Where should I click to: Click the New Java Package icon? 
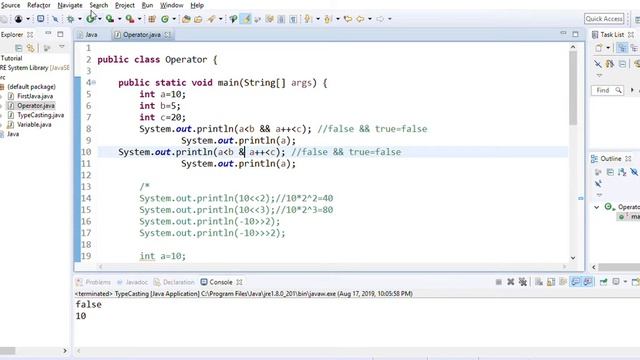(x=152, y=19)
